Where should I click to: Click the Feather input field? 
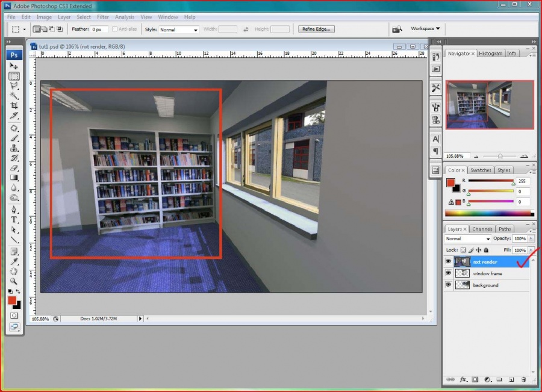(x=99, y=29)
